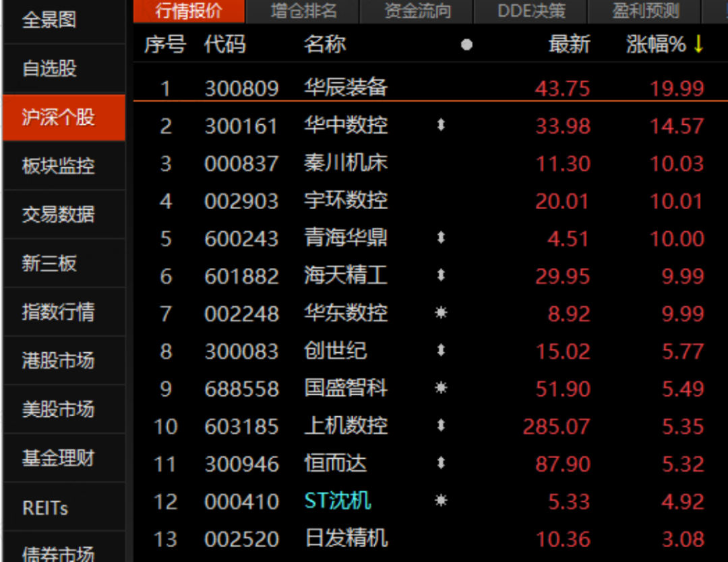Click the 19.99 percent change value

(677, 89)
